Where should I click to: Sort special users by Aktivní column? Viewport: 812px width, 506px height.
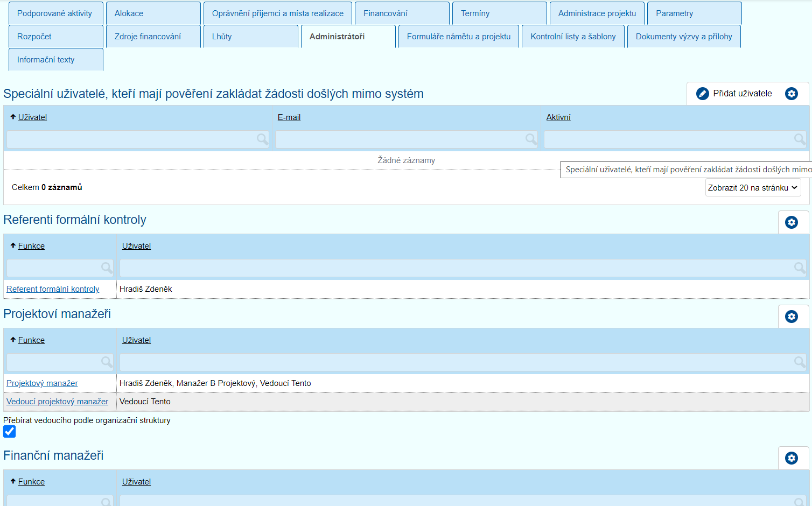(558, 117)
